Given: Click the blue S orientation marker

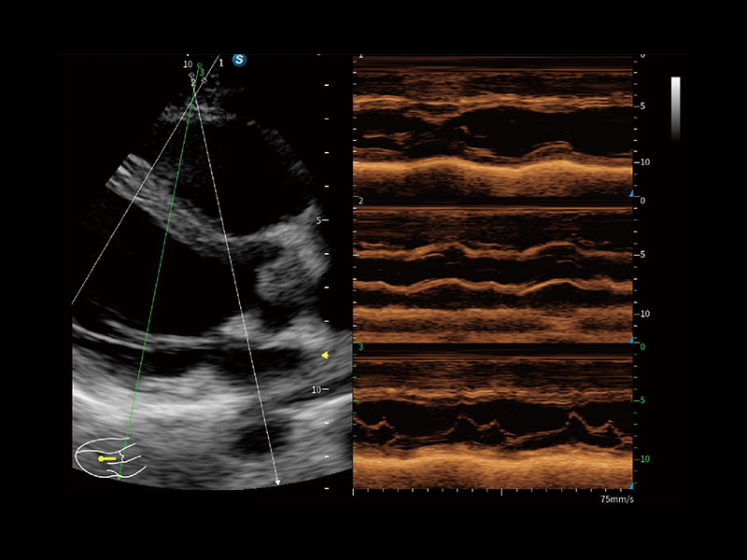Looking at the screenshot, I should (240, 60).
